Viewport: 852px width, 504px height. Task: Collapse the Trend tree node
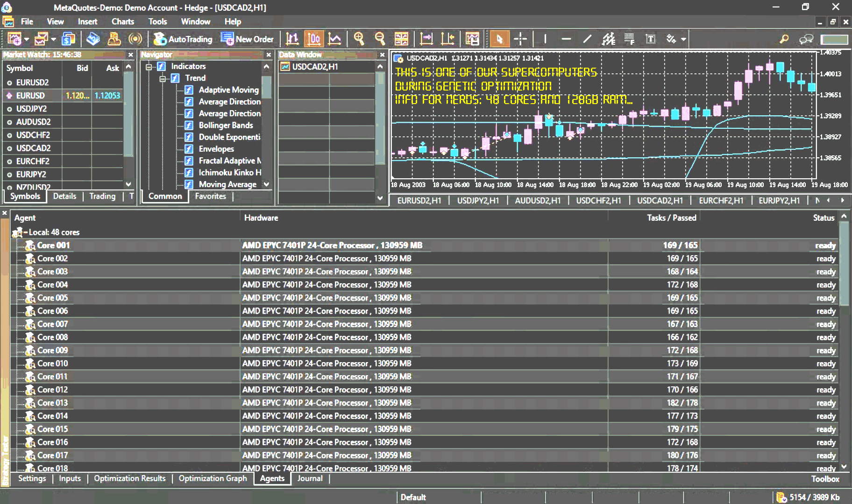(x=163, y=78)
